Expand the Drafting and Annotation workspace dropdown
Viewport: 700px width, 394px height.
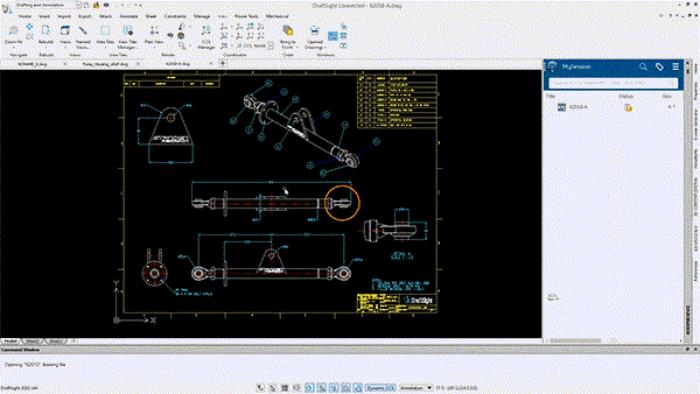[x=78, y=5]
